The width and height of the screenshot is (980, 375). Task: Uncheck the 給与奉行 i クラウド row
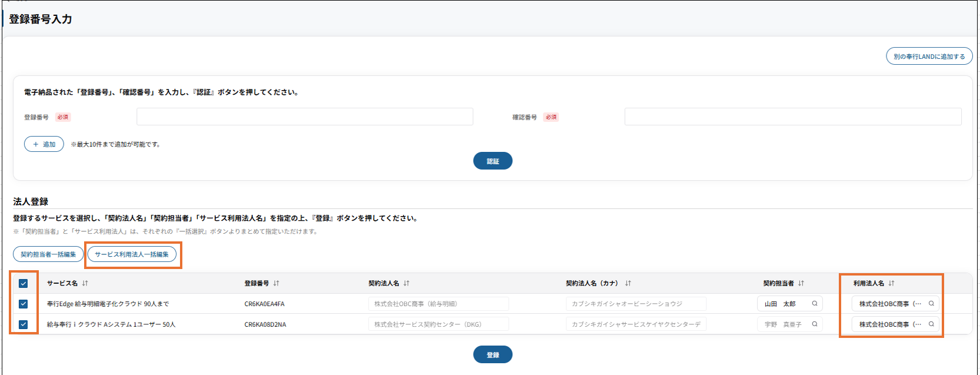24,324
